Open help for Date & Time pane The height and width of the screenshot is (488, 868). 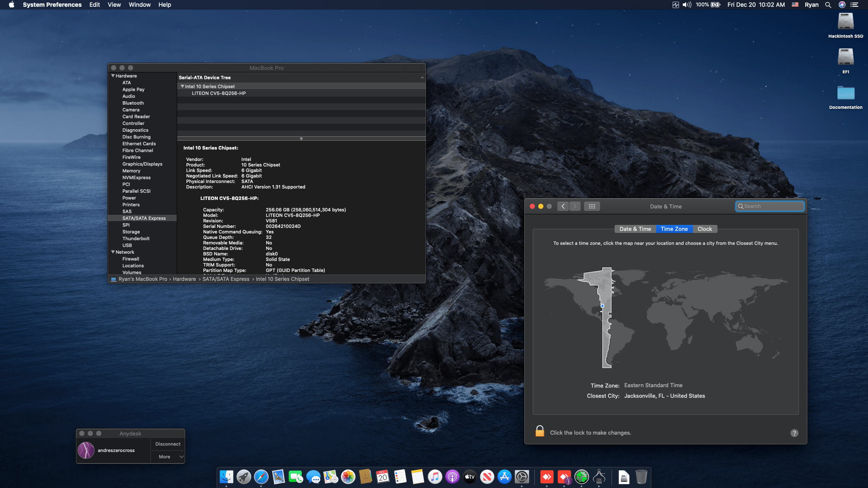[794, 433]
